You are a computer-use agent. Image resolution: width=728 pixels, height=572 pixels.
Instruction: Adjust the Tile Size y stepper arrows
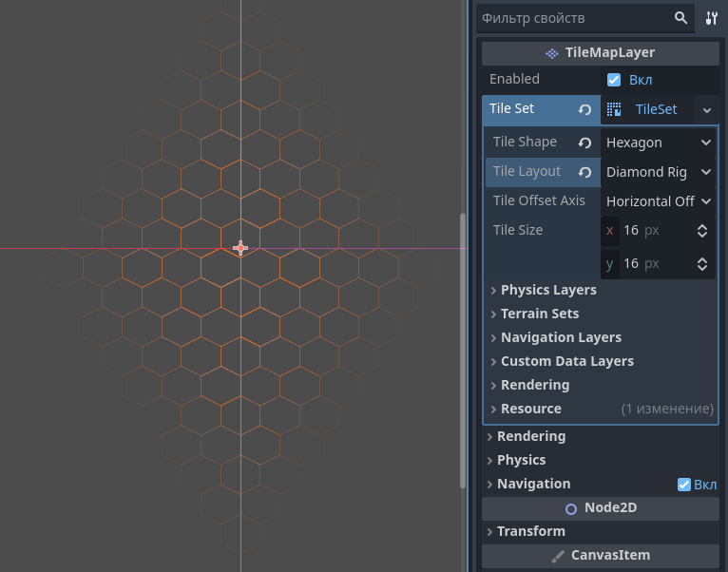[702, 264]
